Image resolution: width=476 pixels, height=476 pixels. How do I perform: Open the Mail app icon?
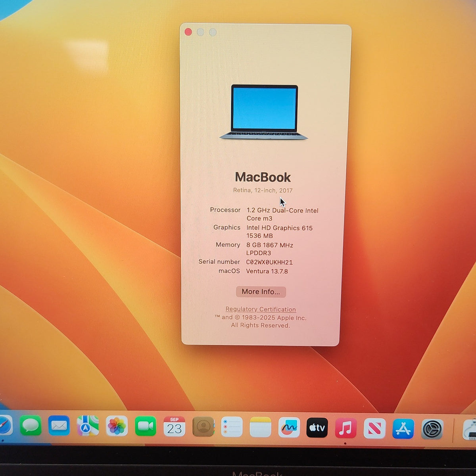[x=59, y=426]
